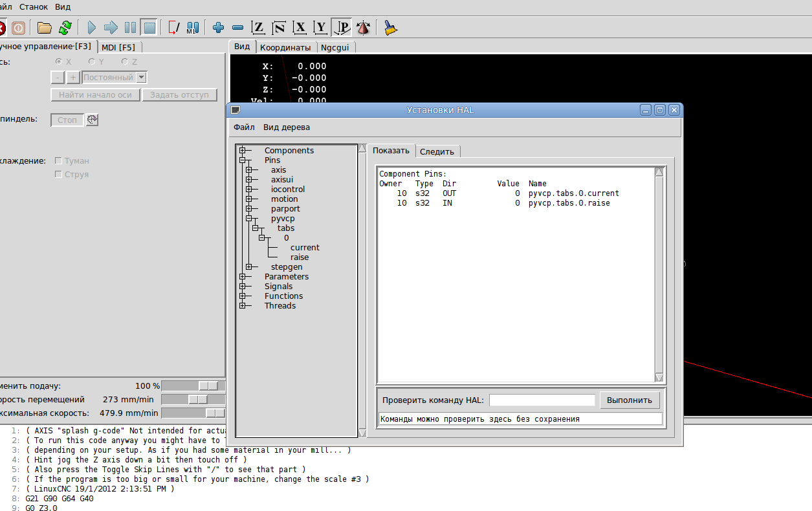Zoom in with the plus icon
Image resolution: width=812 pixels, height=511 pixels.
click(218, 27)
